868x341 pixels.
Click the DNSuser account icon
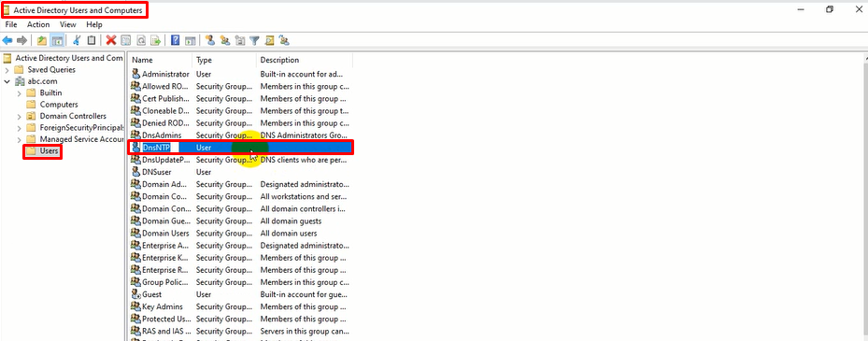(x=135, y=172)
